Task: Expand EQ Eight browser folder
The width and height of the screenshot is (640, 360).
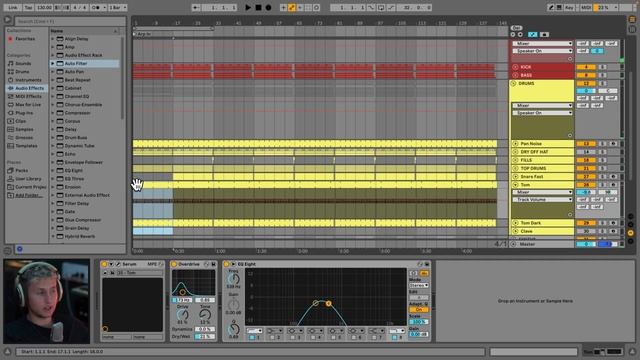Action: pos(53,170)
